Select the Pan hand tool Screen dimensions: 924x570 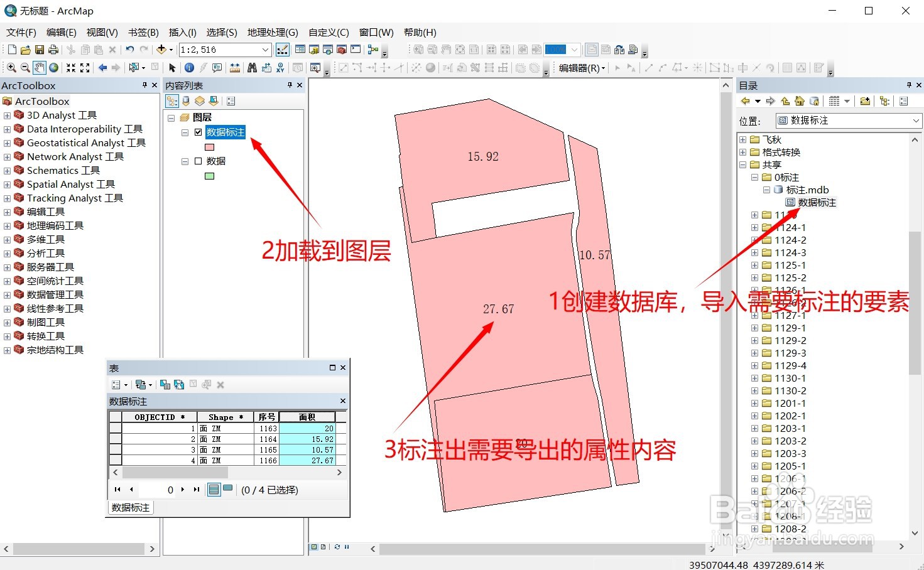[x=39, y=68]
